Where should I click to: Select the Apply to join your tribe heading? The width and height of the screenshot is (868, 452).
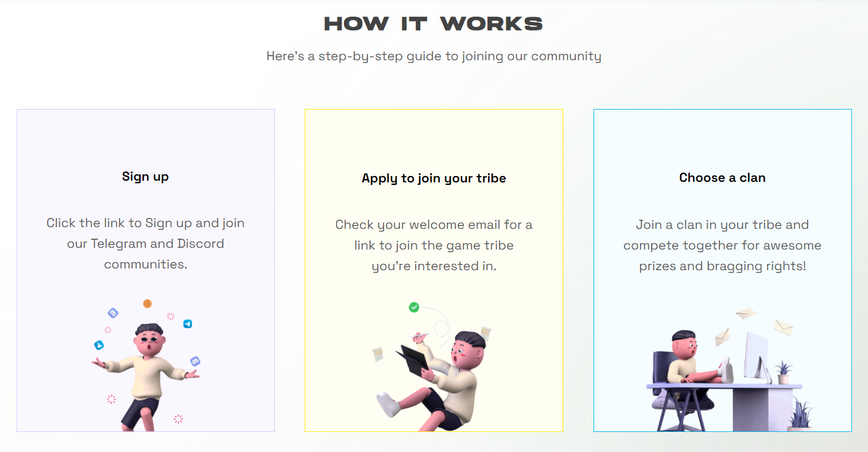434,178
